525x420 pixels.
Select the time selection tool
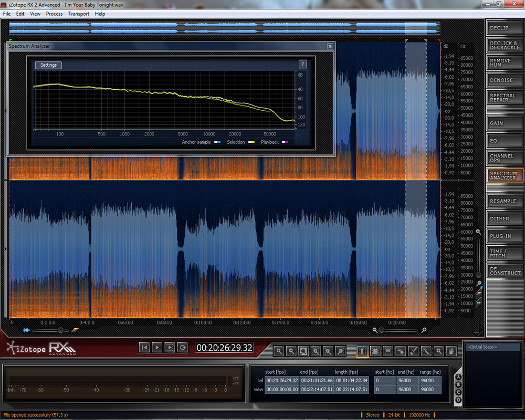tap(363, 351)
